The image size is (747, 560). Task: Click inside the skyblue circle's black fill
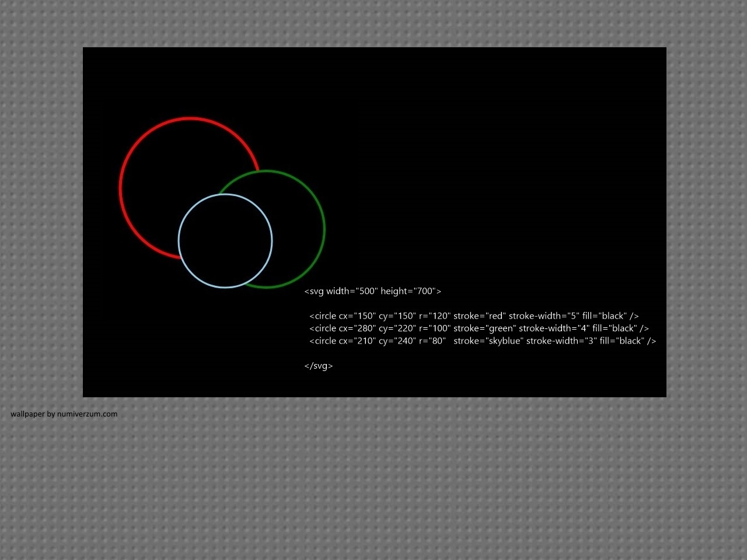coord(225,241)
